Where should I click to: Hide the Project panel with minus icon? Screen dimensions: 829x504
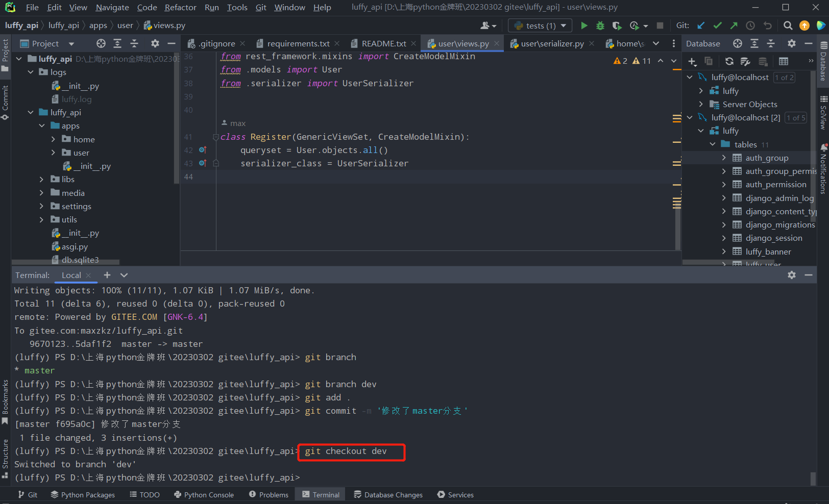(172, 43)
